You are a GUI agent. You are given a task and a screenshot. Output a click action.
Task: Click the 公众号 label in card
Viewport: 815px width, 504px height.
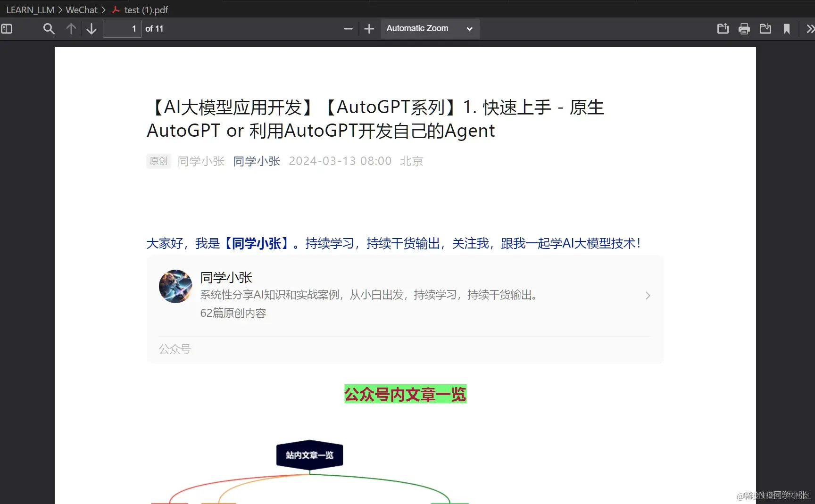point(175,349)
